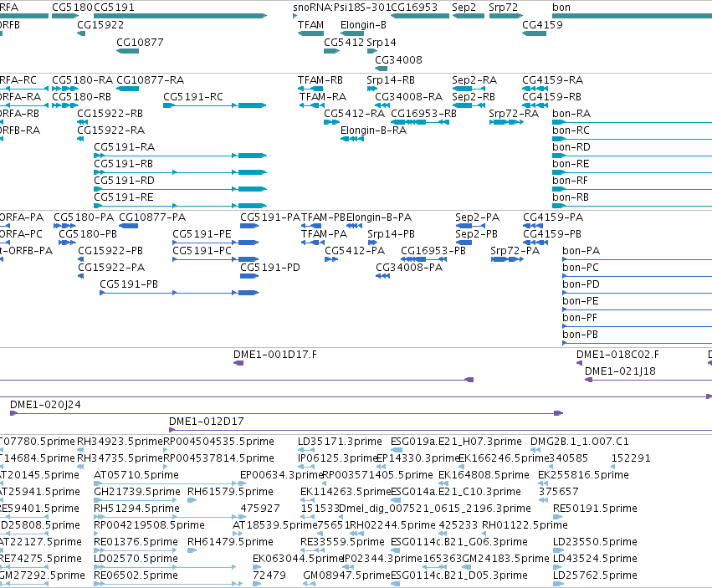Click the blue bar under CG10877-PA
Image resolution: width=712 pixels, height=588 pixels.
click(129, 226)
